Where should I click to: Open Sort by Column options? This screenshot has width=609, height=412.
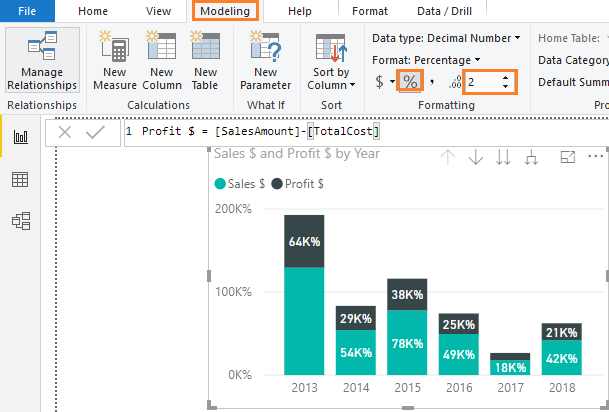pos(331,60)
